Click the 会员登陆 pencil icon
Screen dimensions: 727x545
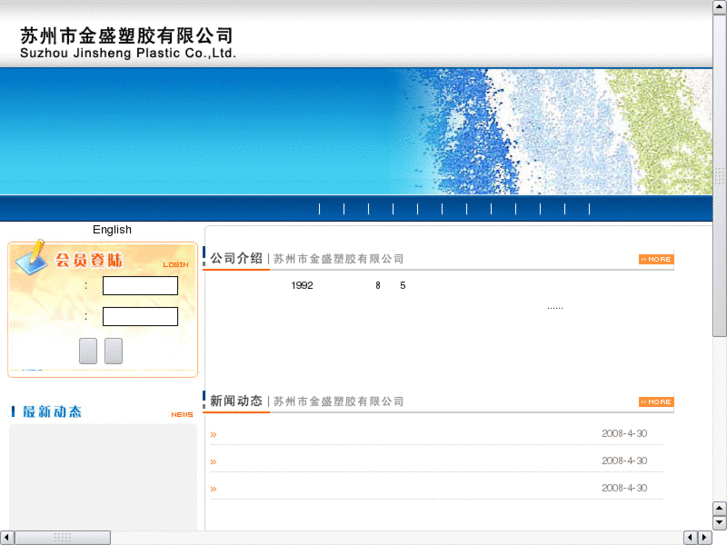[x=32, y=257]
